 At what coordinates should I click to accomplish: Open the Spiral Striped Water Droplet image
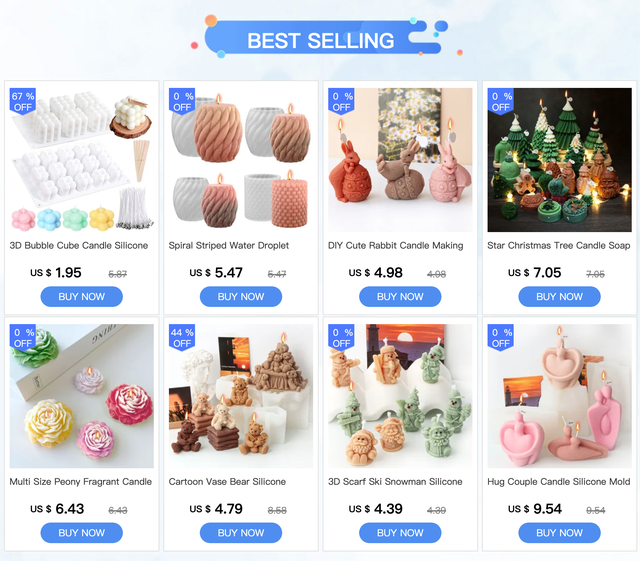(x=241, y=160)
